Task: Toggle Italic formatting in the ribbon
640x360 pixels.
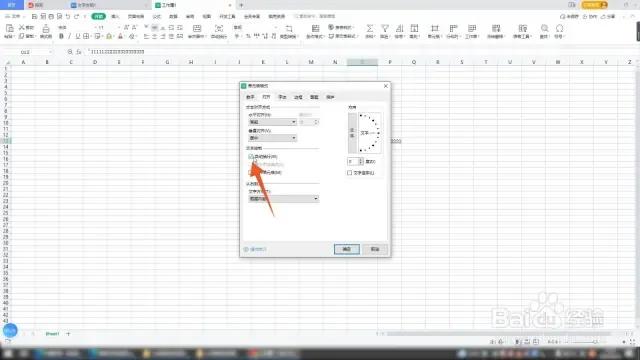Action: (69, 36)
